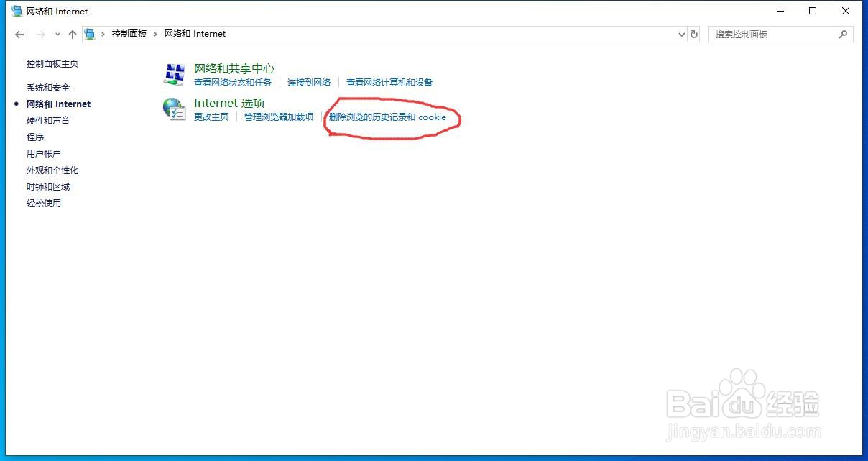Expand the chevron after 控制面板 breadcrumb
This screenshot has width=868, height=461.
coord(155,34)
